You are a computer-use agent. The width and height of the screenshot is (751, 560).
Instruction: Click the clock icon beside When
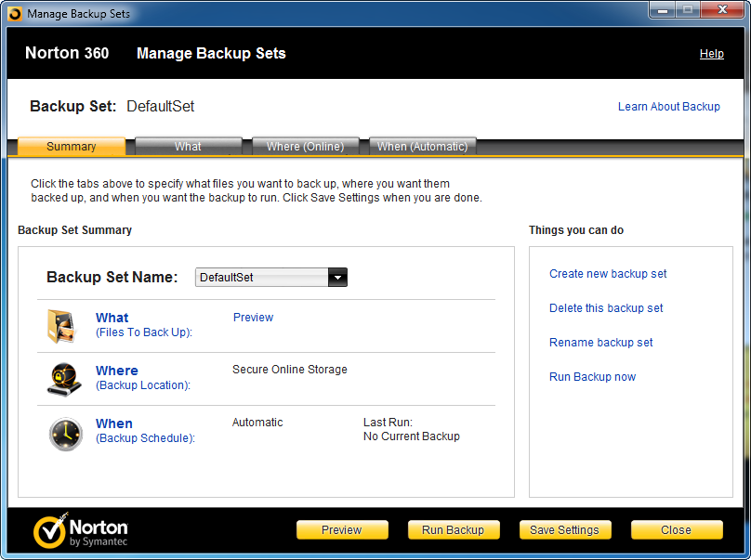(66, 434)
